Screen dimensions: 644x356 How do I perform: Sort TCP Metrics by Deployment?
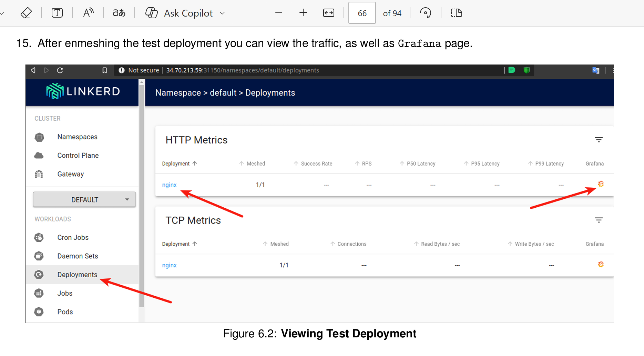point(180,244)
